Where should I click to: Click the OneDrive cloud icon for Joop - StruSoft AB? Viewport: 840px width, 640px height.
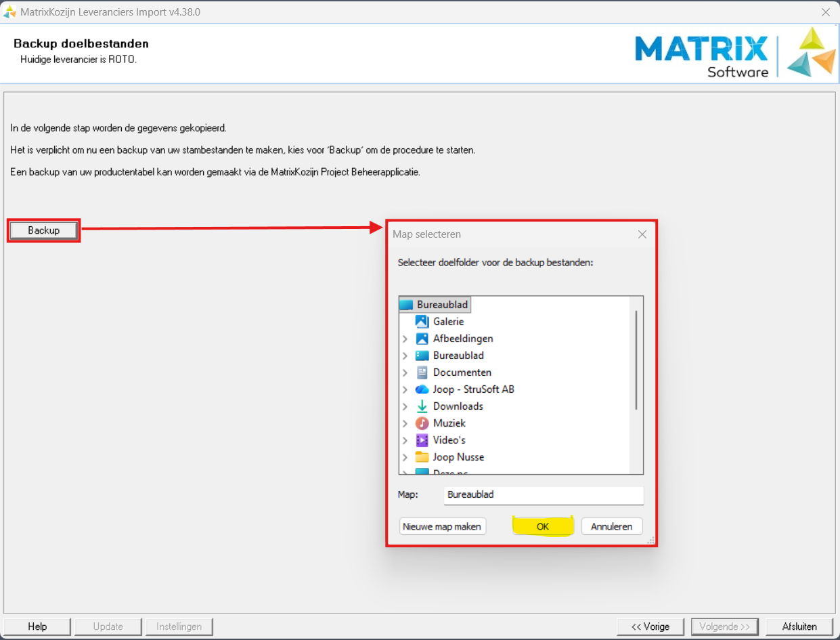(422, 389)
